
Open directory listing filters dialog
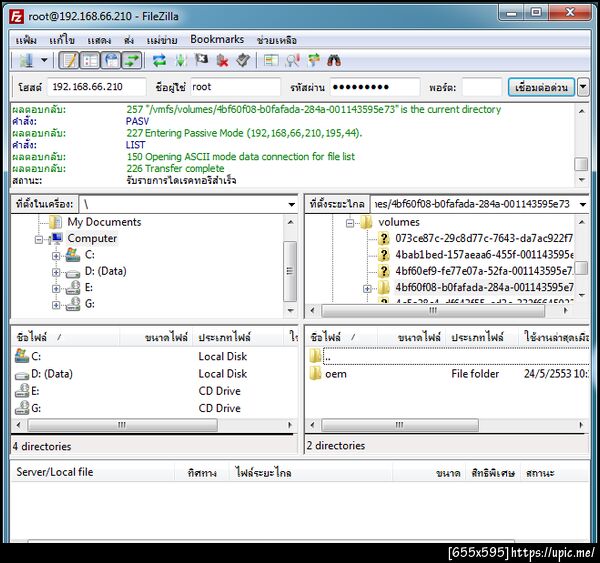tap(271, 60)
